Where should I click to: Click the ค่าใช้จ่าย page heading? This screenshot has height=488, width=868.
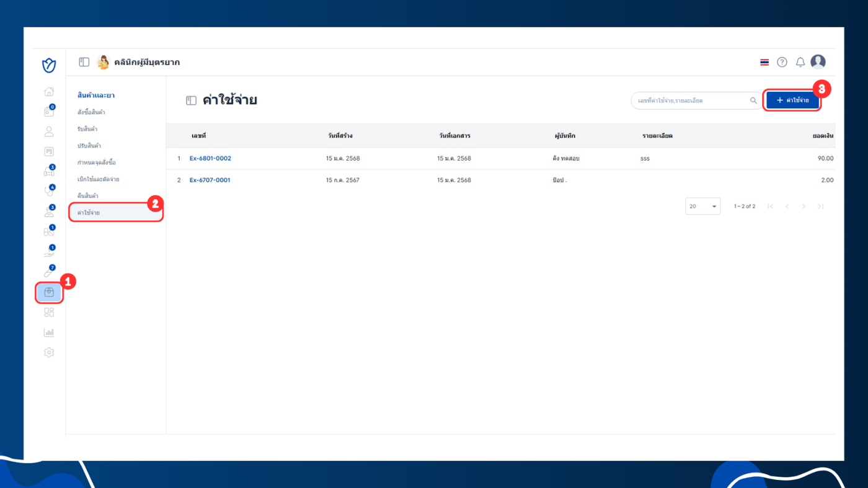pos(230,100)
